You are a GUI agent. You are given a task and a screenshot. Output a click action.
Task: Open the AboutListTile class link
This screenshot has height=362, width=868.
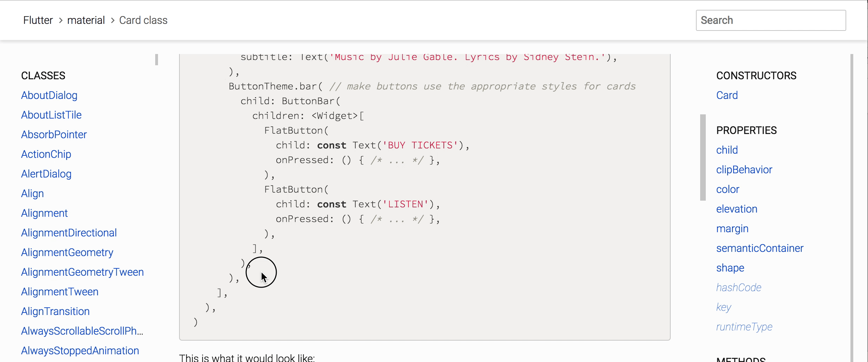click(51, 115)
